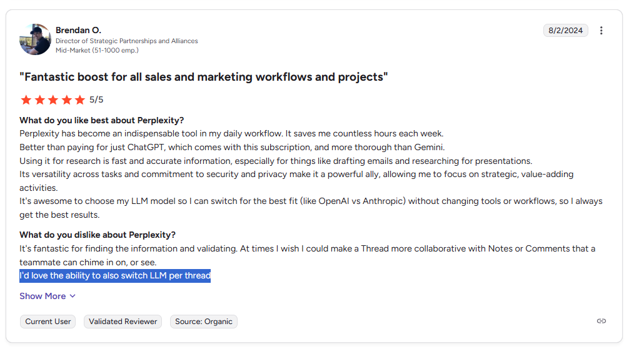644x351 pixels.
Task: Click the 5/5 rating score text
Action: pos(96,100)
